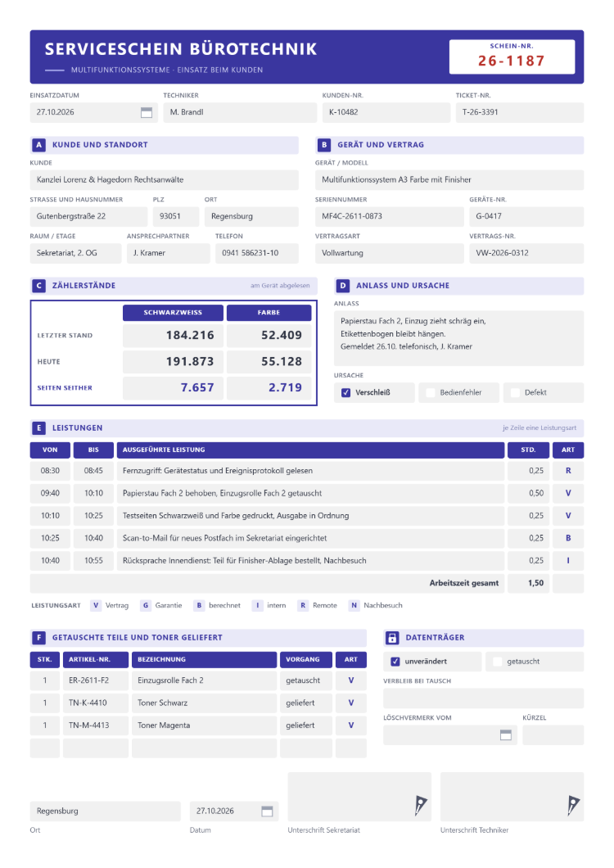614x868 pixels.
Task: Click the Kunden-Nr. field K-10482
Action: pos(386,112)
